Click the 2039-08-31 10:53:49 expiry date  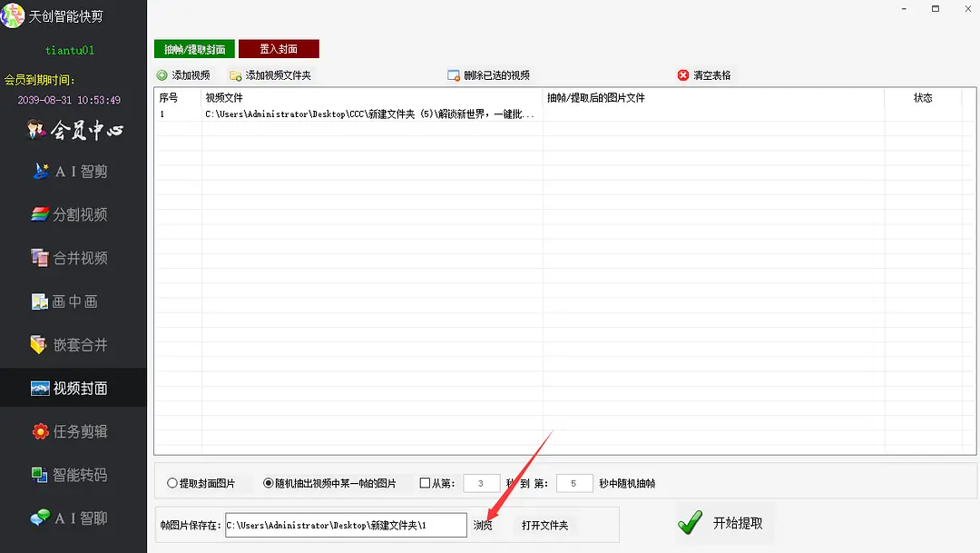[x=69, y=100]
